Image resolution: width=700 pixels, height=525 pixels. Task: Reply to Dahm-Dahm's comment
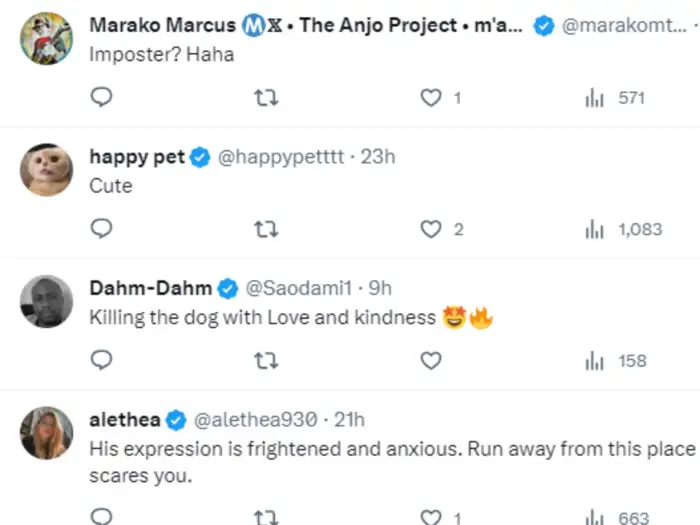tap(101, 360)
